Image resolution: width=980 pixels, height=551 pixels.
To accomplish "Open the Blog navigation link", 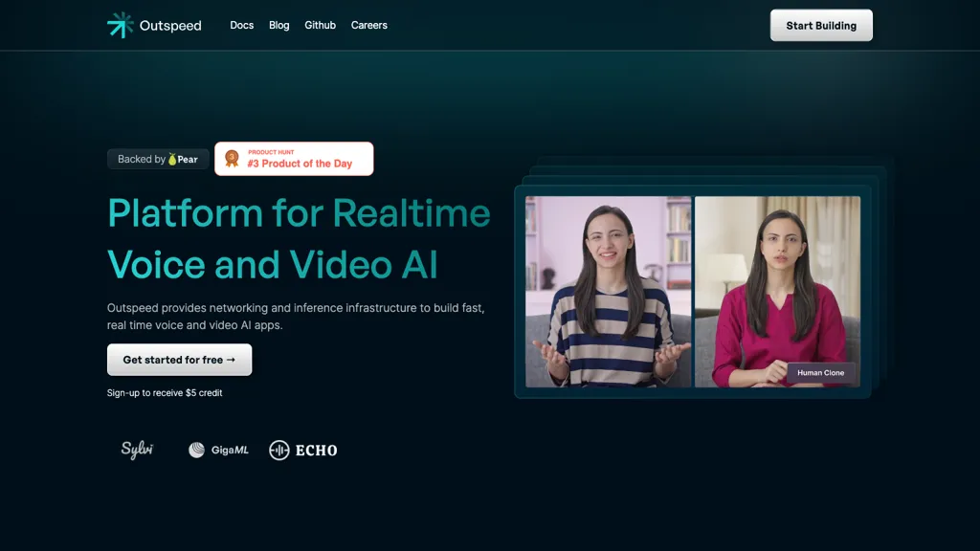I will click(x=278, y=25).
